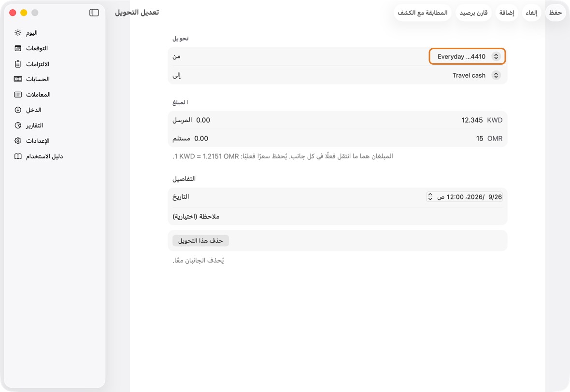This screenshot has height=392, width=570.
Task: Click the book icon beside دليل الاستخدام
Action: tap(18, 156)
